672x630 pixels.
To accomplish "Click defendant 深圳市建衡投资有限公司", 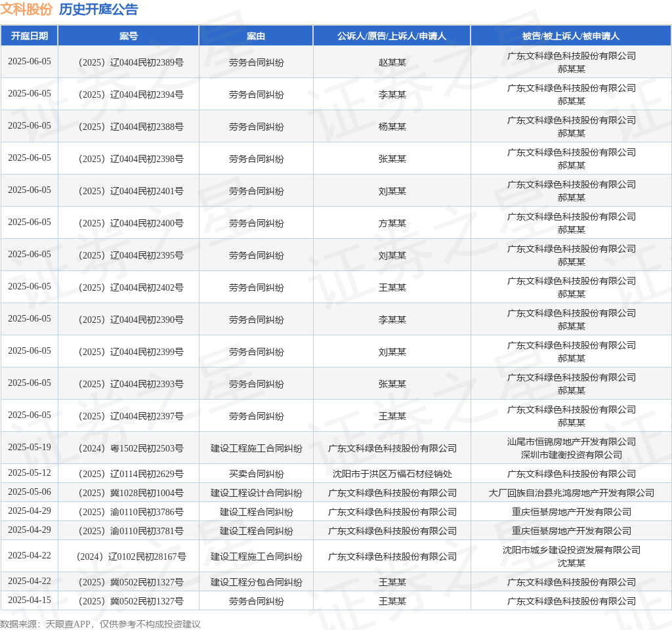I will pyautogui.click(x=572, y=455).
